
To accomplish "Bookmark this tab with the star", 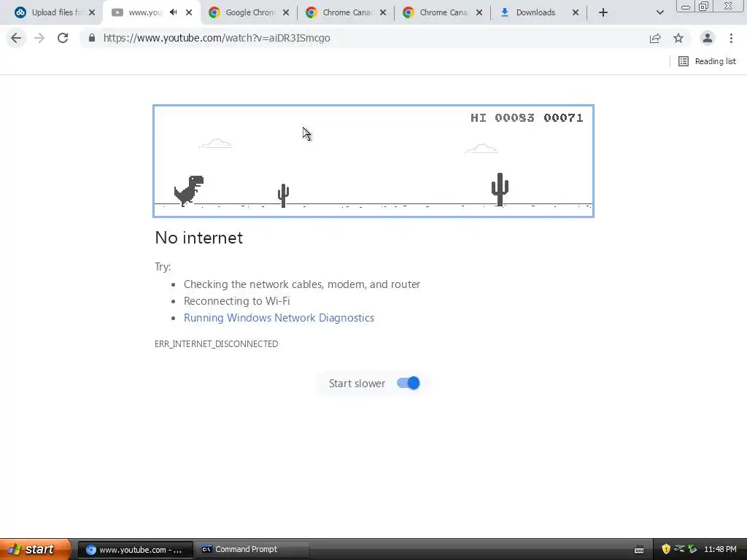I will coord(678,38).
